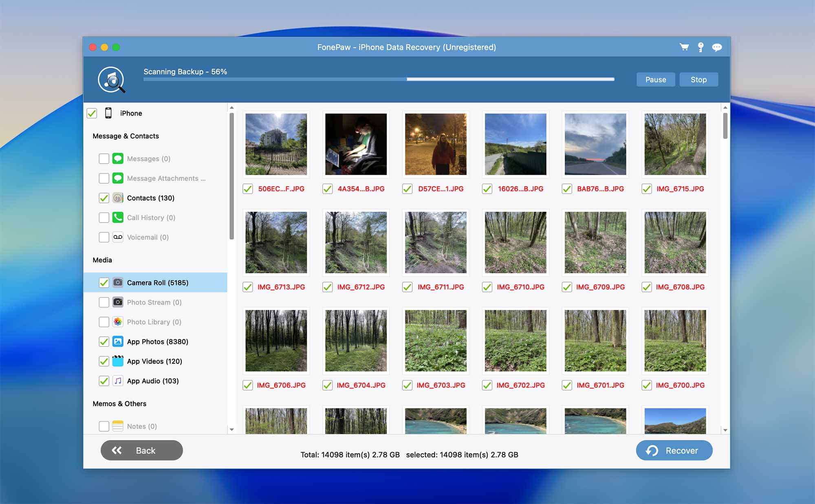
Task: Click the shopping cart purchase icon
Action: tap(684, 47)
